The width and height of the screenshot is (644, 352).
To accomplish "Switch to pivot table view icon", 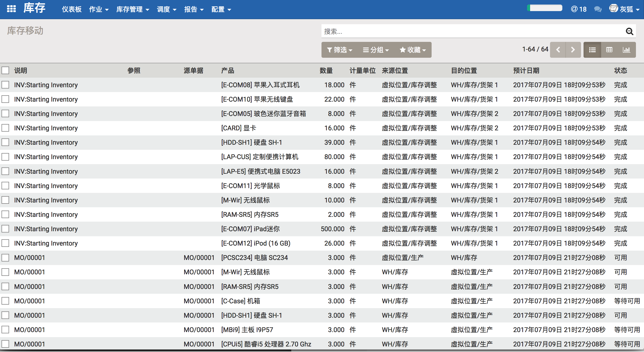I will point(609,50).
